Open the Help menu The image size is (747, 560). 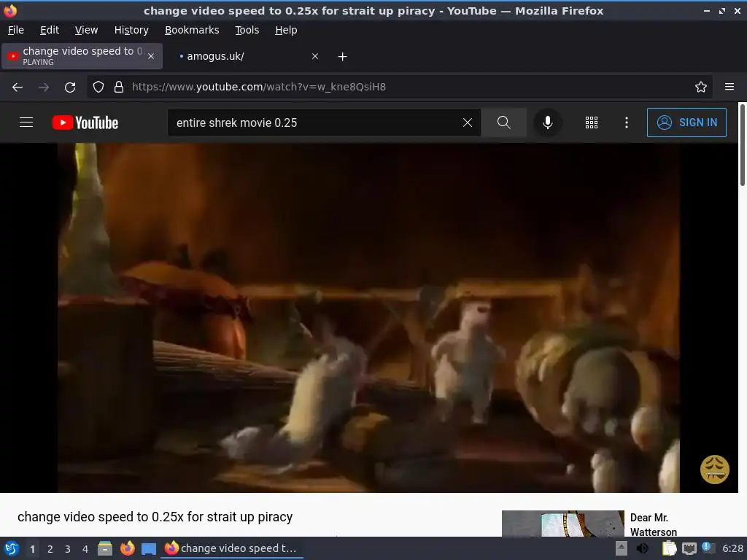tap(286, 30)
